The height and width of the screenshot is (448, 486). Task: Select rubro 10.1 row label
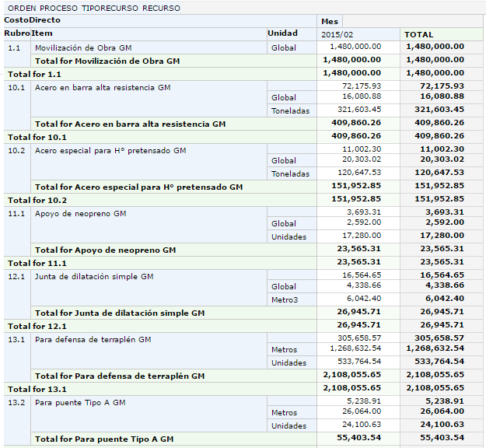tap(16, 88)
